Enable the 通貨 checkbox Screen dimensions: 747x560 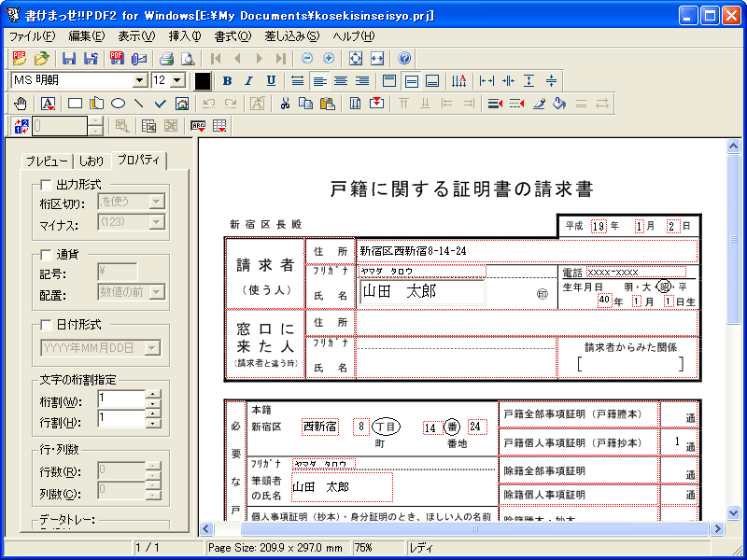(46, 255)
